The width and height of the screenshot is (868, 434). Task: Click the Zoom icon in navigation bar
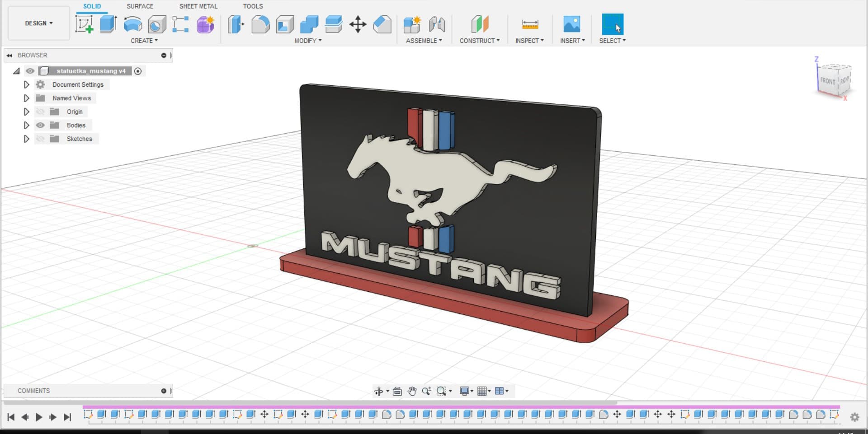426,391
